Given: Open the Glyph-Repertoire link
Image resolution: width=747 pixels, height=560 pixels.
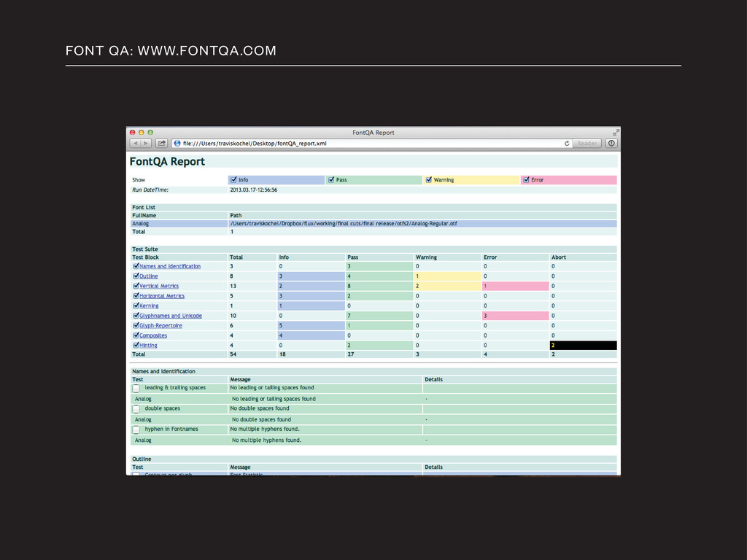Looking at the screenshot, I should click(x=161, y=326).
